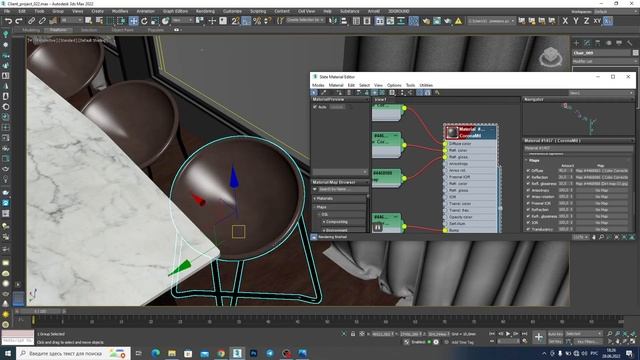Toggle the Angle Snap icon

246,21
